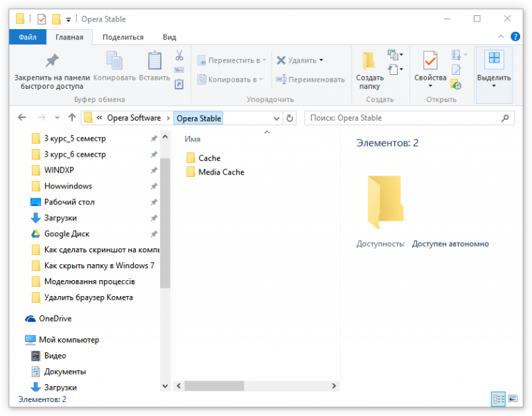Screen dimensions: 532x416
Task: Open Copy to (Копировать в) dropdown
Action: [x=230, y=80]
